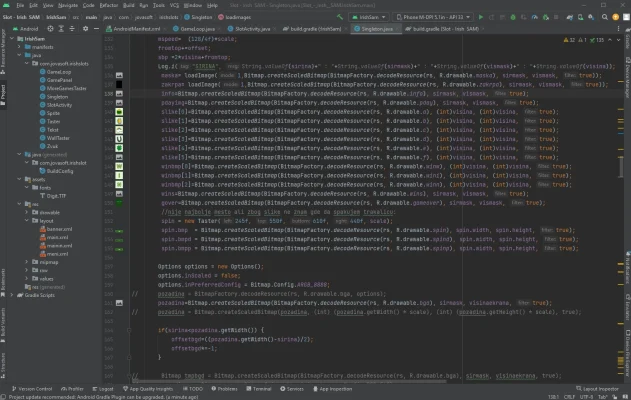Open the Build menu
Viewport: 631px width, 400px height.
128,5
